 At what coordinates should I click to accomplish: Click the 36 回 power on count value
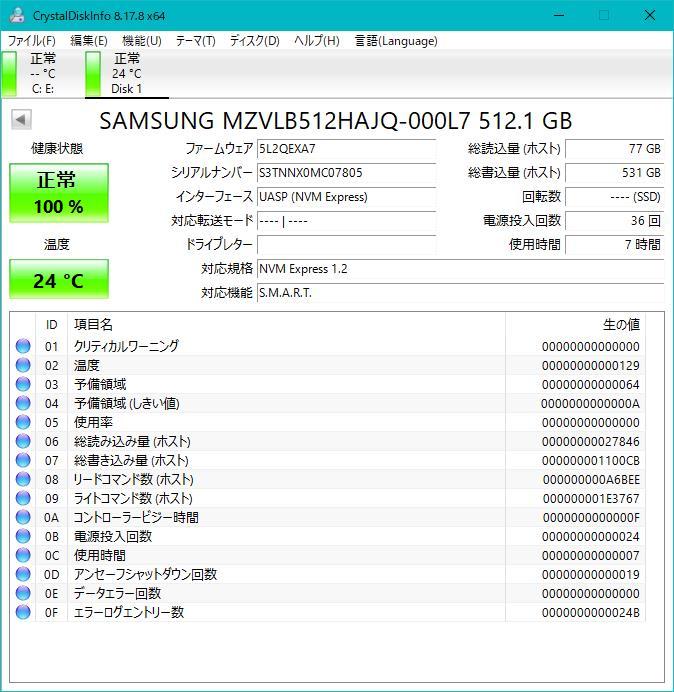point(614,220)
